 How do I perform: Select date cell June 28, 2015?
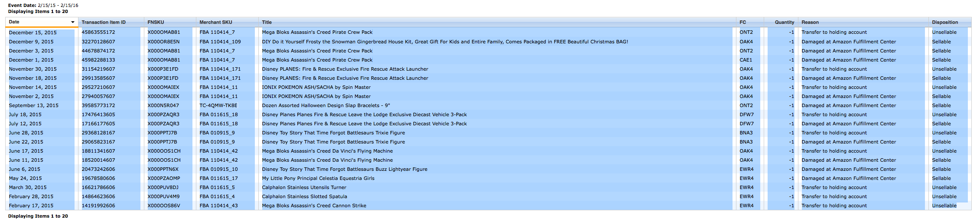coord(26,133)
